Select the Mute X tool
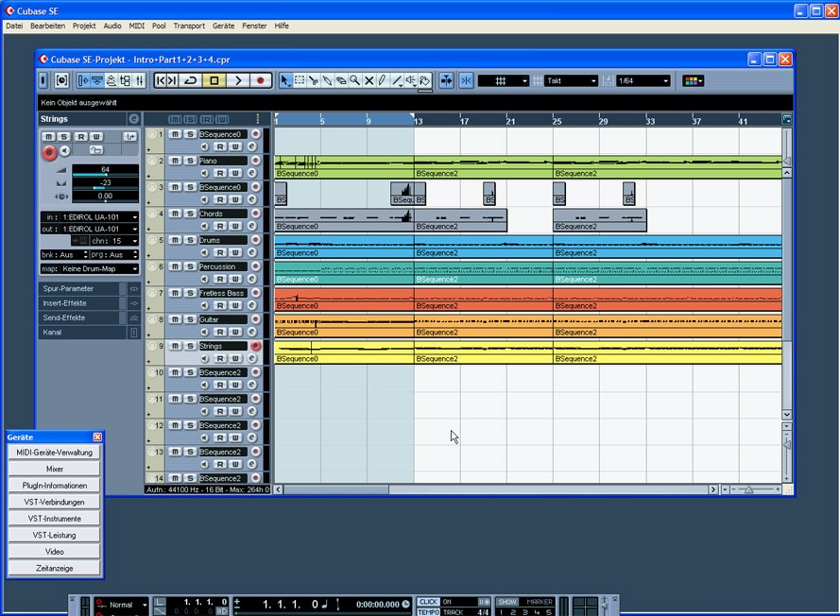 point(369,81)
